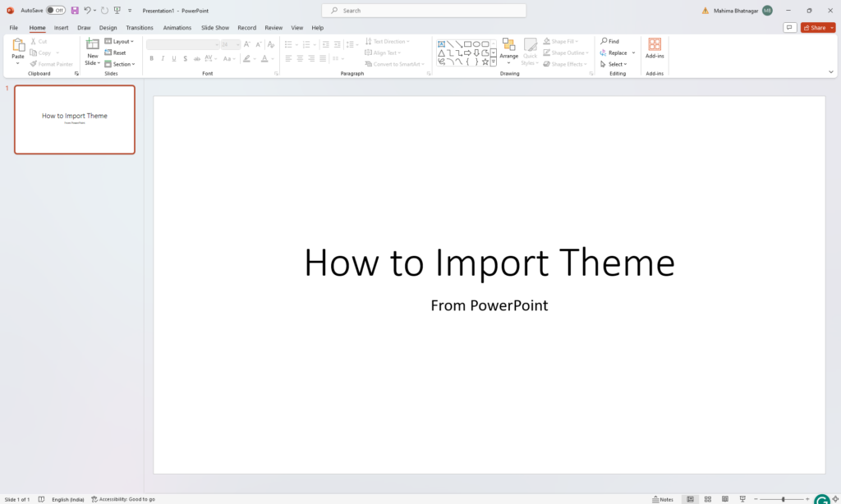
Task: Toggle italic formatting
Action: click(x=163, y=58)
